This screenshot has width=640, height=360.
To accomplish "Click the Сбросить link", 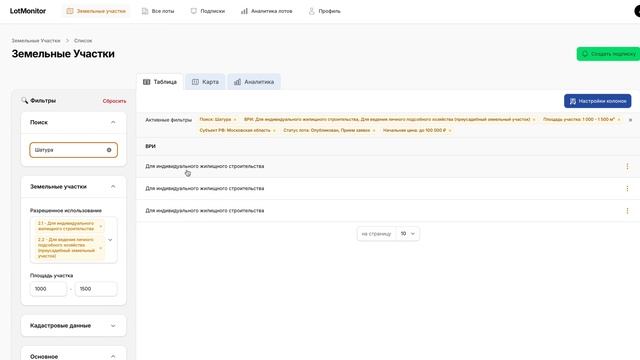I will tap(114, 101).
